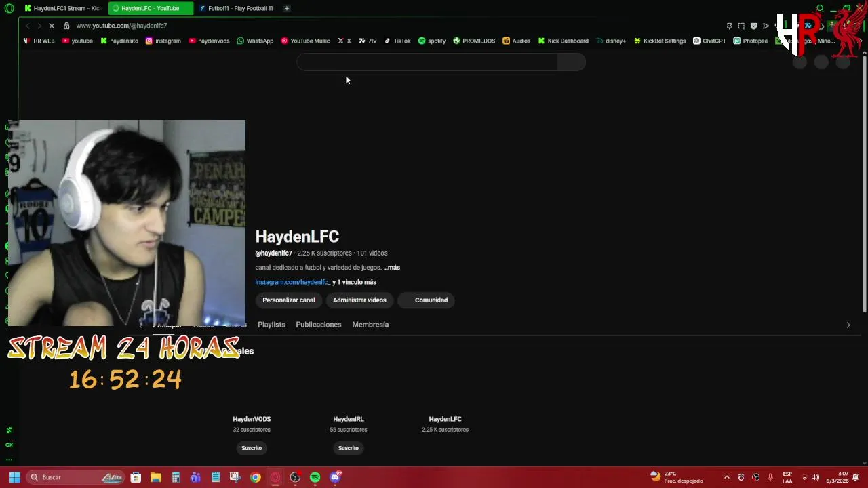Click the HaydenLFC channel title
Viewport: 868px width, 488px height.
pos(297,237)
